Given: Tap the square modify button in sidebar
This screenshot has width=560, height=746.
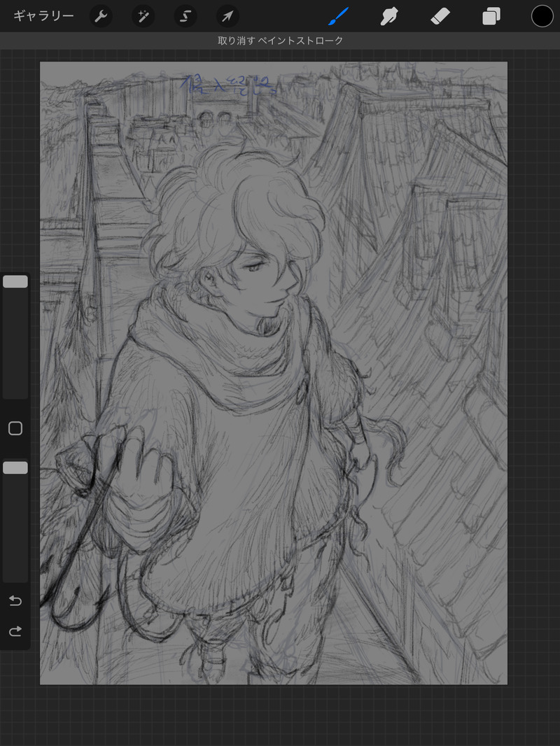Looking at the screenshot, I should 15,428.
